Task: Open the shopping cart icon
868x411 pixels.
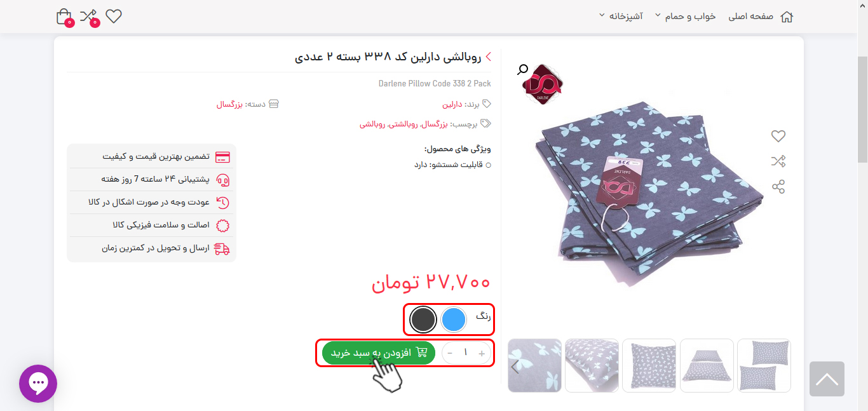Action: click(x=64, y=17)
